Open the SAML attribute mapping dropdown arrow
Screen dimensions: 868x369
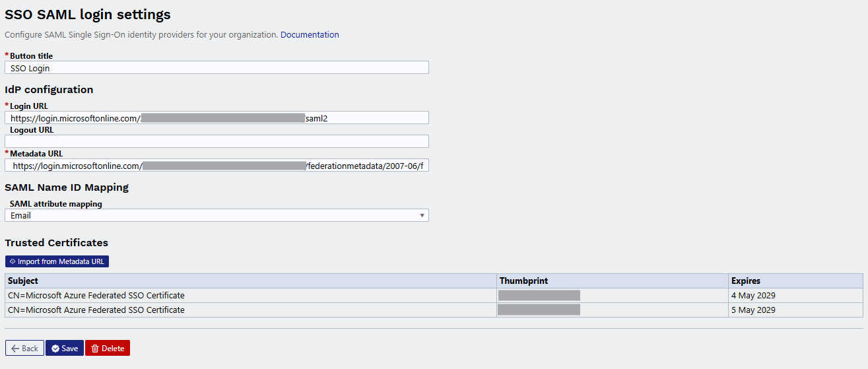coord(422,215)
